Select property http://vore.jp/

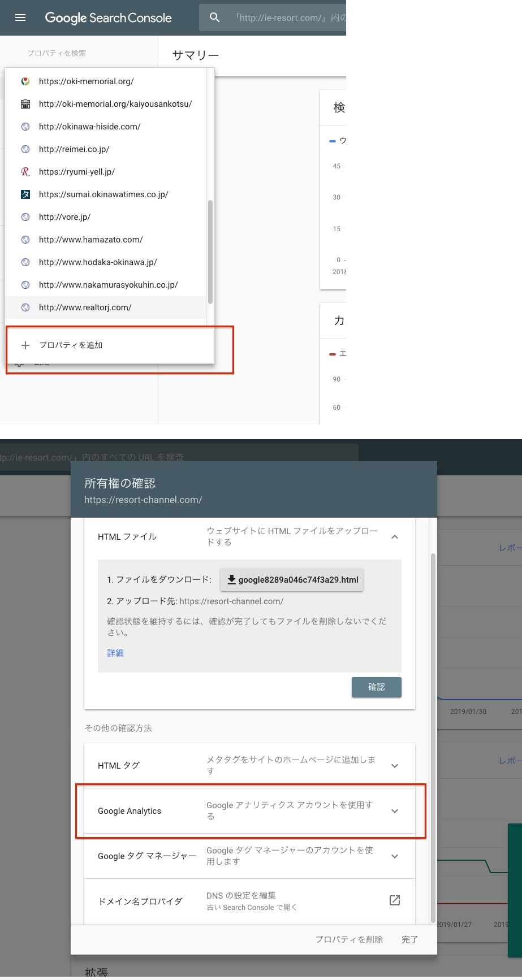click(106, 217)
